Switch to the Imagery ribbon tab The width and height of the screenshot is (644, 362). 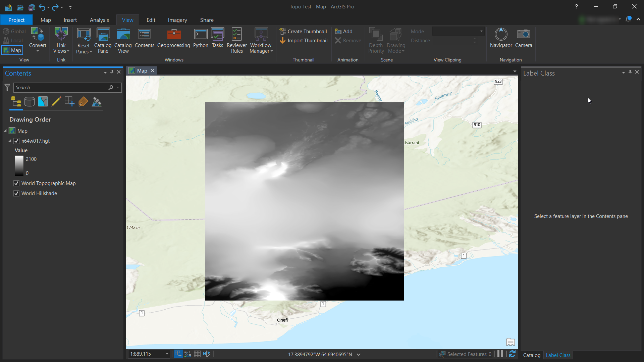177,20
